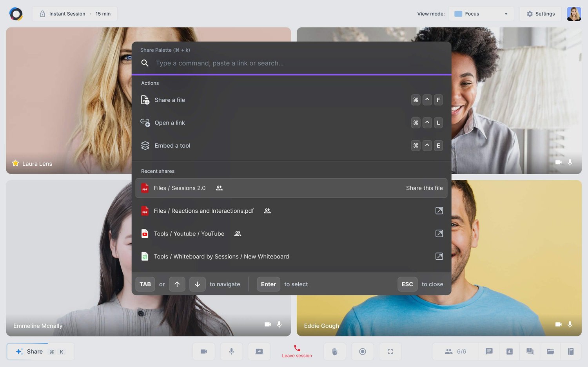Click the down arrow navigate key

click(x=198, y=284)
